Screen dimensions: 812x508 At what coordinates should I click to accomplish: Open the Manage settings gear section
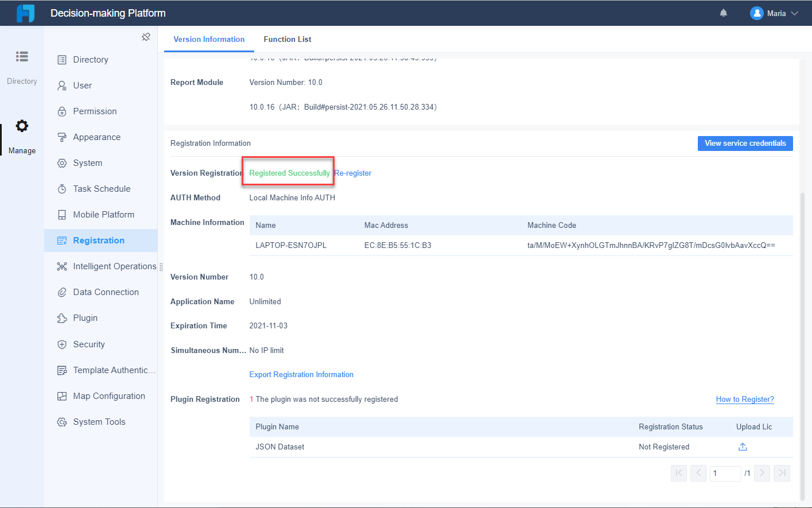pyautogui.click(x=21, y=137)
